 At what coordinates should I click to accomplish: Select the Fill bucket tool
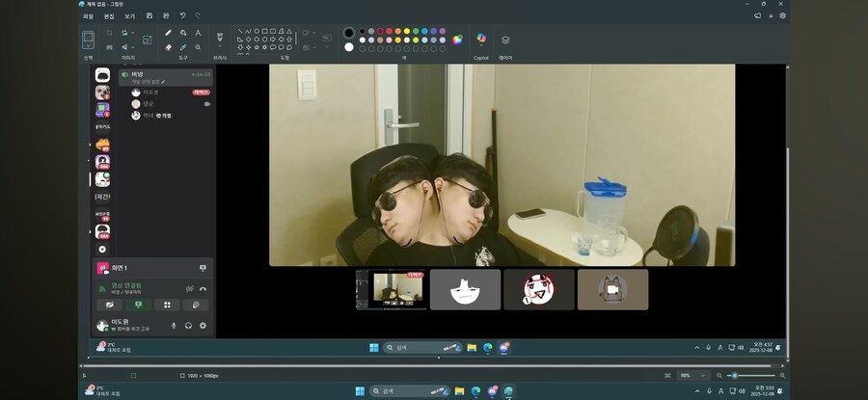[x=183, y=33]
